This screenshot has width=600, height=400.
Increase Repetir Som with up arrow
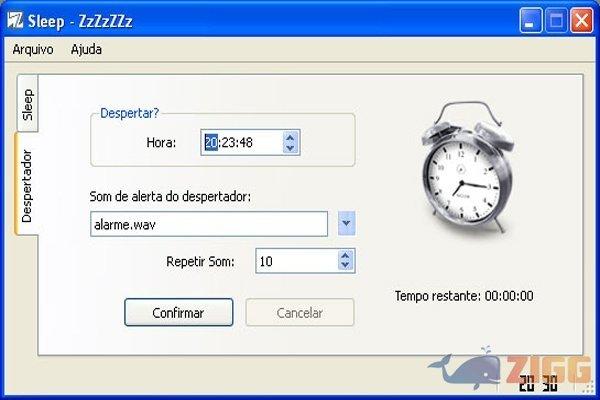346,256
